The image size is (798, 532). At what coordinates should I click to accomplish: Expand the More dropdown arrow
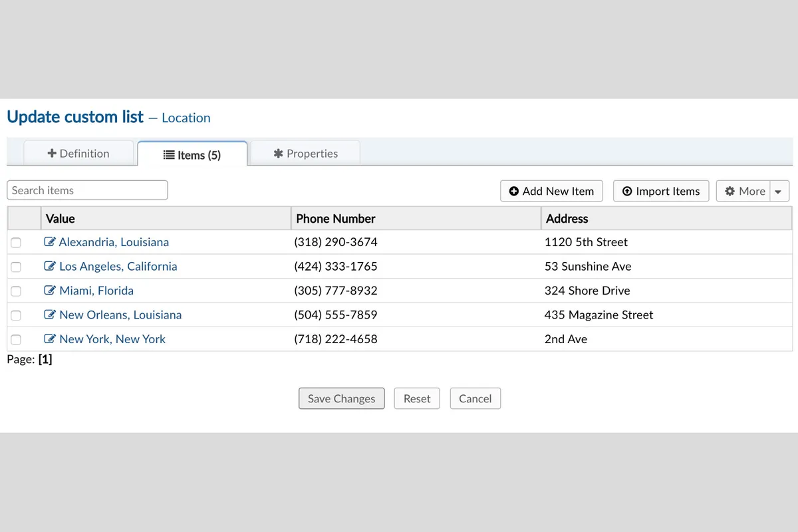click(779, 192)
